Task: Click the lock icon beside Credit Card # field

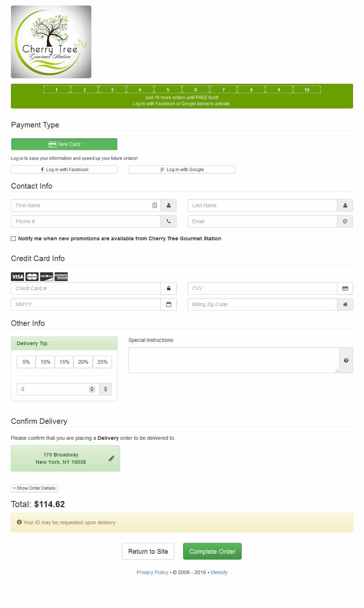Action: [x=169, y=288]
